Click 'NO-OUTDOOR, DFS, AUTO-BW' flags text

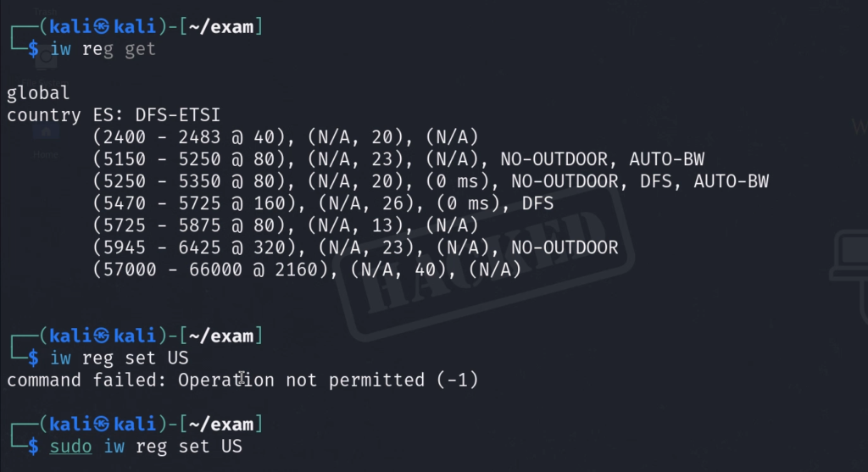pyautogui.click(x=634, y=181)
